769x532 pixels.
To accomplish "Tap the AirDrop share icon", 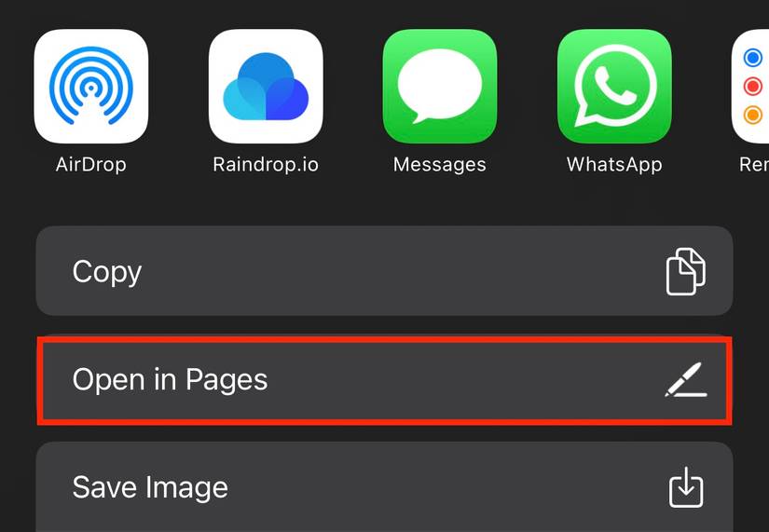I will tap(91, 87).
